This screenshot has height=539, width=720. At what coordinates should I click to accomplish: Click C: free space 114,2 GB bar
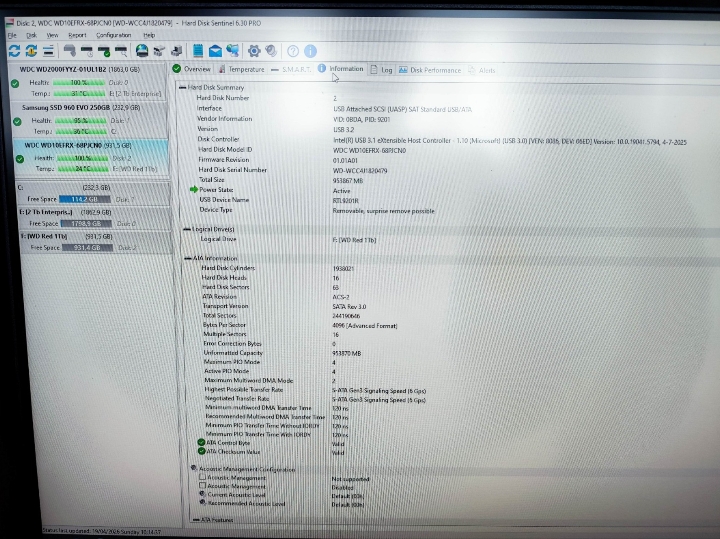pos(84,199)
